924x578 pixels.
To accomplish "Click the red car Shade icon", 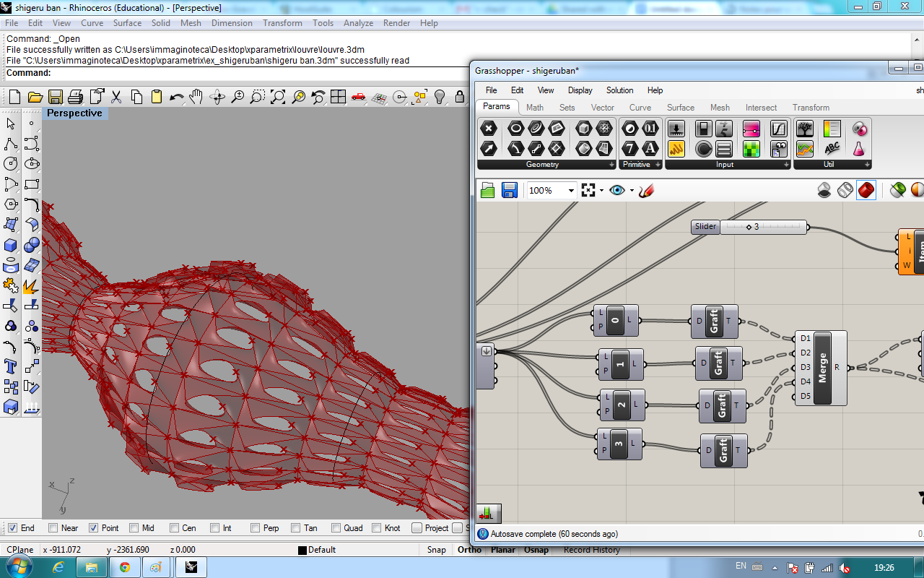I will coord(359,97).
